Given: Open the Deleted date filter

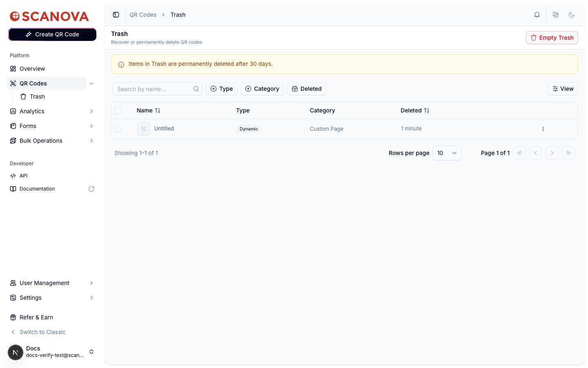Looking at the screenshot, I should coord(307,89).
